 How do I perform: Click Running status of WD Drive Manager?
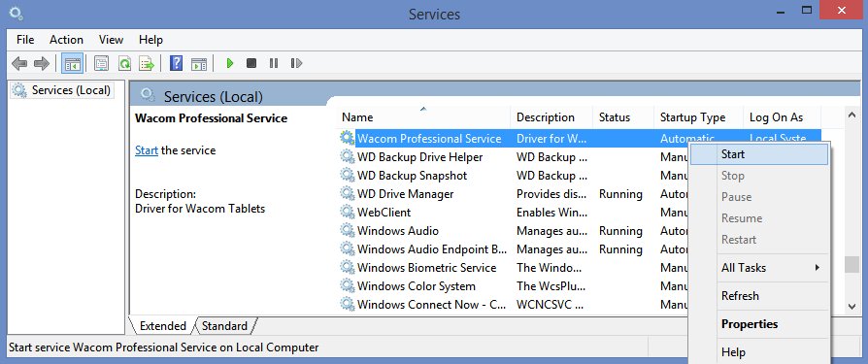(x=620, y=194)
